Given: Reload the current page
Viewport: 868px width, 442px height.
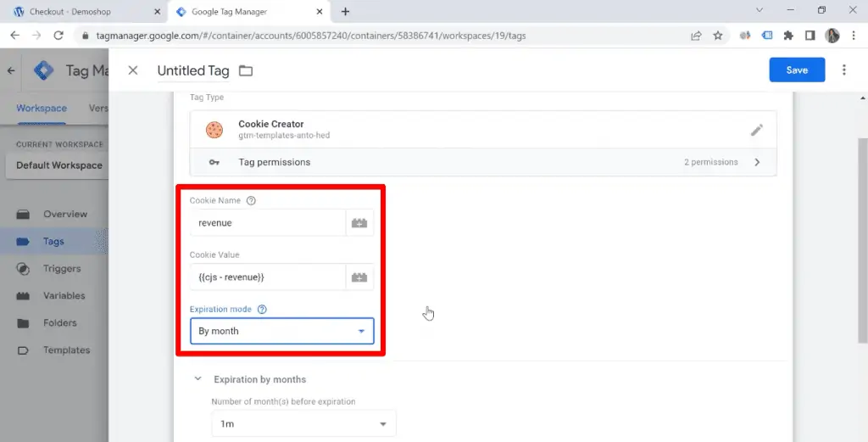Looking at the screenshot, I should [58, 36].
